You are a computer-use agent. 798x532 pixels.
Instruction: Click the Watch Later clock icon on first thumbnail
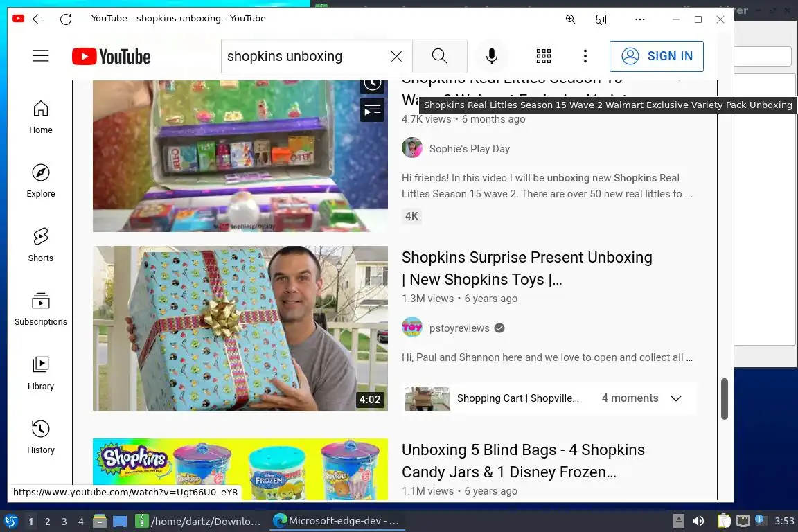pos(372,84)
